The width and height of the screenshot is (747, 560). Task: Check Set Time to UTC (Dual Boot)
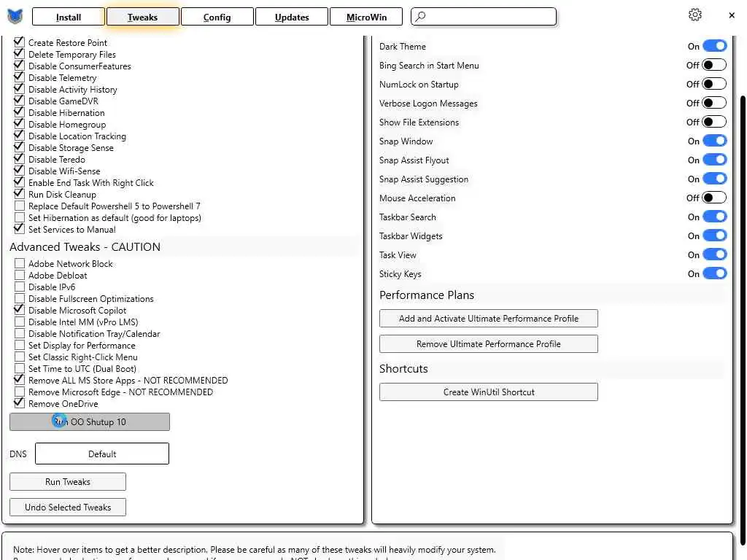19,368
